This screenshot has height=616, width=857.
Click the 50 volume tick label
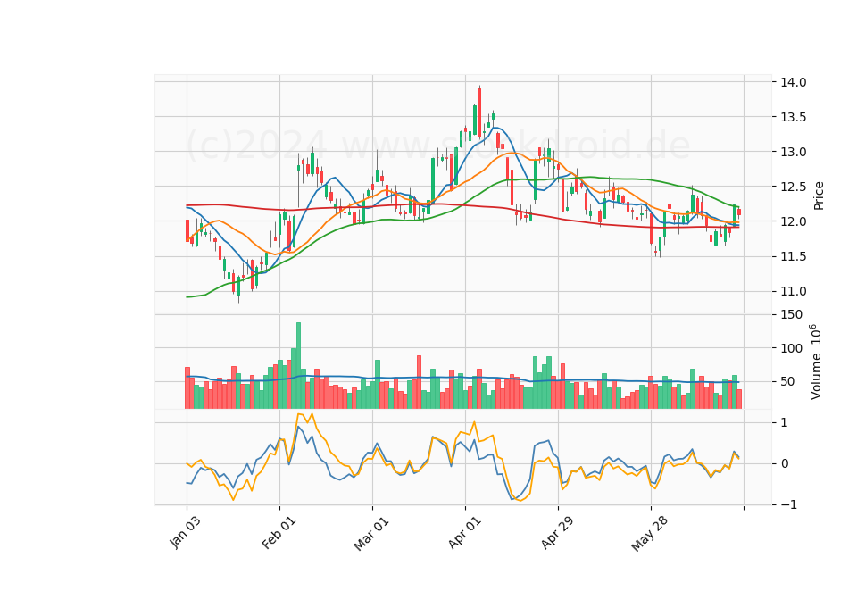[x=787, y=381]
